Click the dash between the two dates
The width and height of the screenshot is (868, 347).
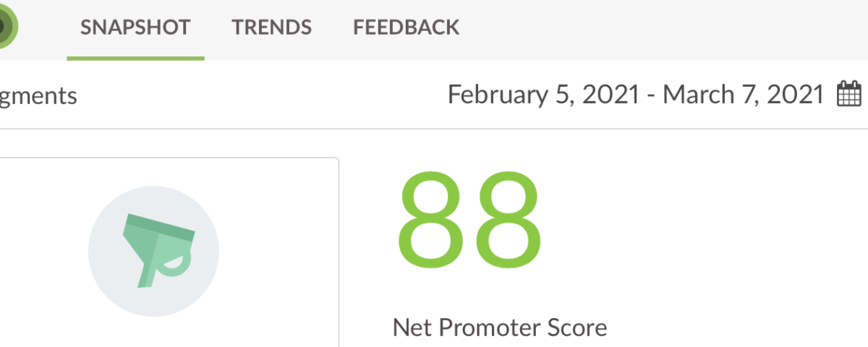point(651,96)
